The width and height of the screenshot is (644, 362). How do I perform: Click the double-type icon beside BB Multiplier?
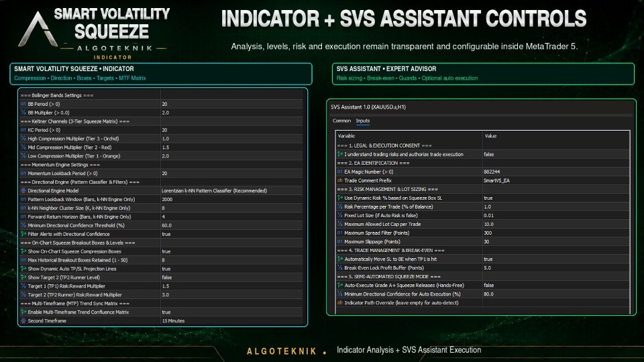pyautogui.click(x=23, y=113)
